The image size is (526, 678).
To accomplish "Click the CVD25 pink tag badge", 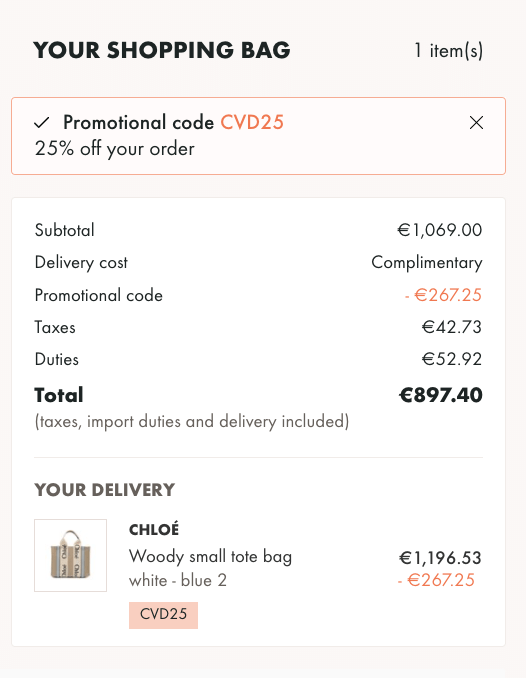I will pos(164,615).
